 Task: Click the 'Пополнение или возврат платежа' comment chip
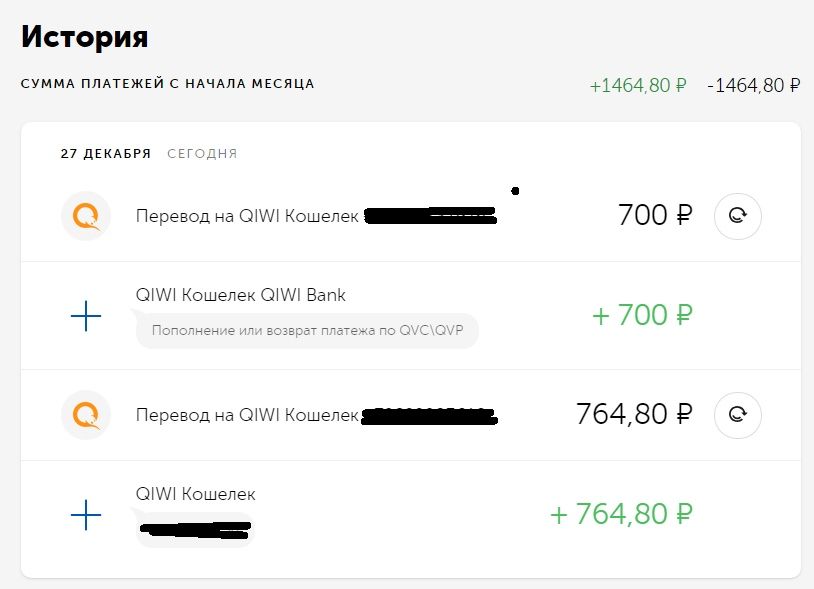pos(307,330)
